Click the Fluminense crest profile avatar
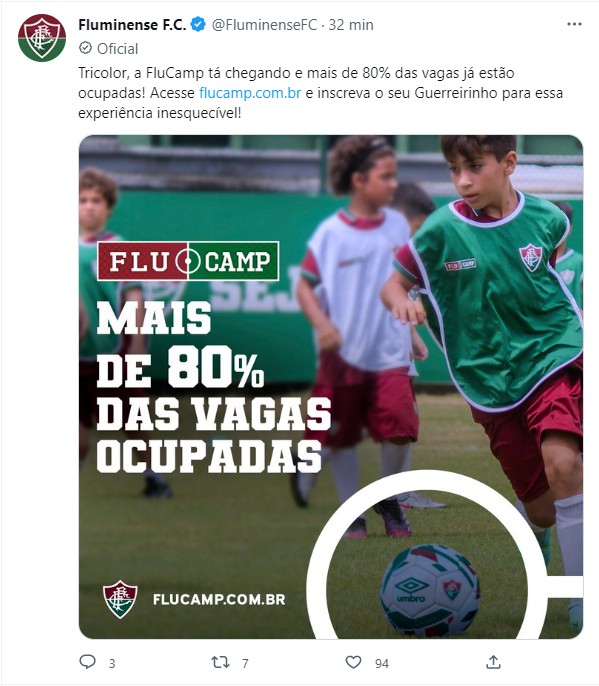The image size is (599, 686). pos(42,38)
